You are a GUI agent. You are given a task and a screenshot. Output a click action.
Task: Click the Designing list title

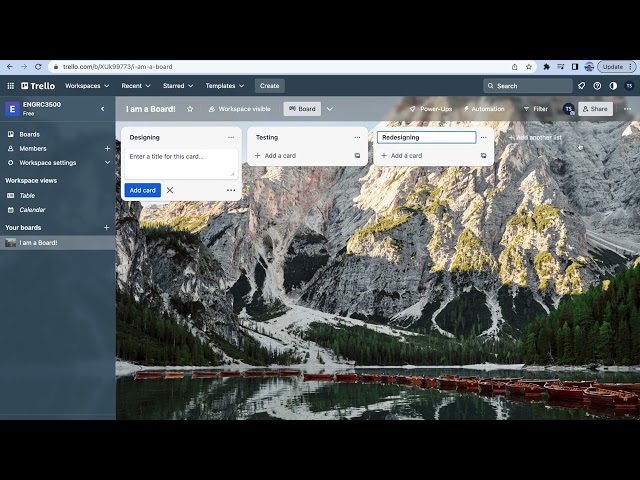tap(144, 138)
